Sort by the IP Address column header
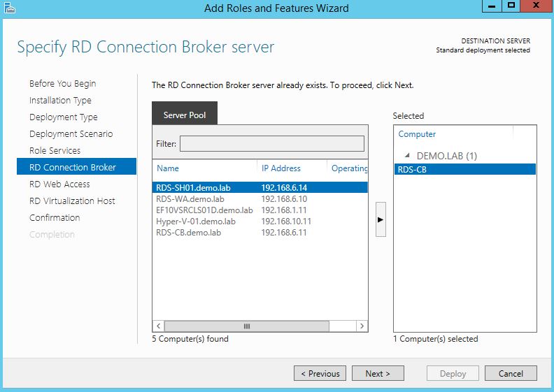This screenshot has height=392, width=554. click(x=281, y=168)
